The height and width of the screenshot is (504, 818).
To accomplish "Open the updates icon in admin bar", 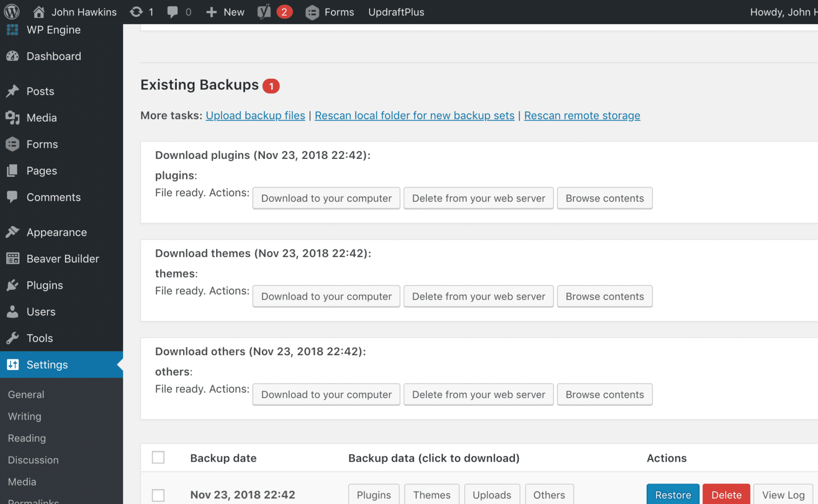I will coord(137,12).
